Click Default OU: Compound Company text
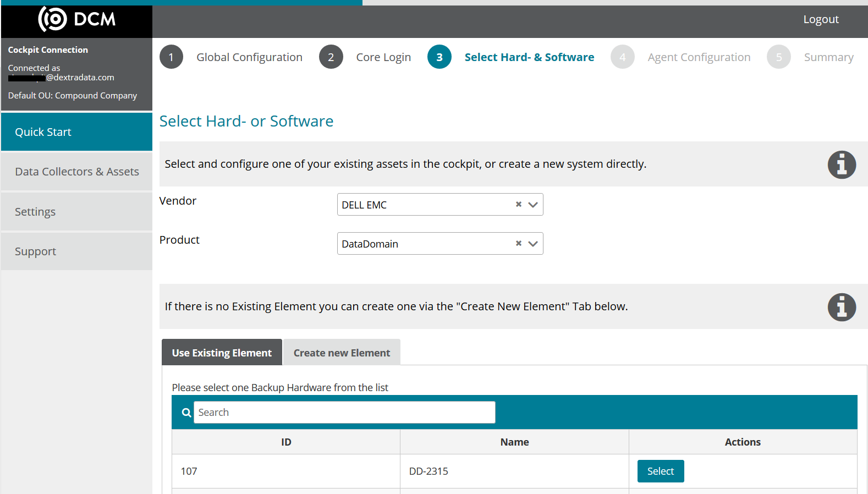The image size is (868, 494). [73, 96]
